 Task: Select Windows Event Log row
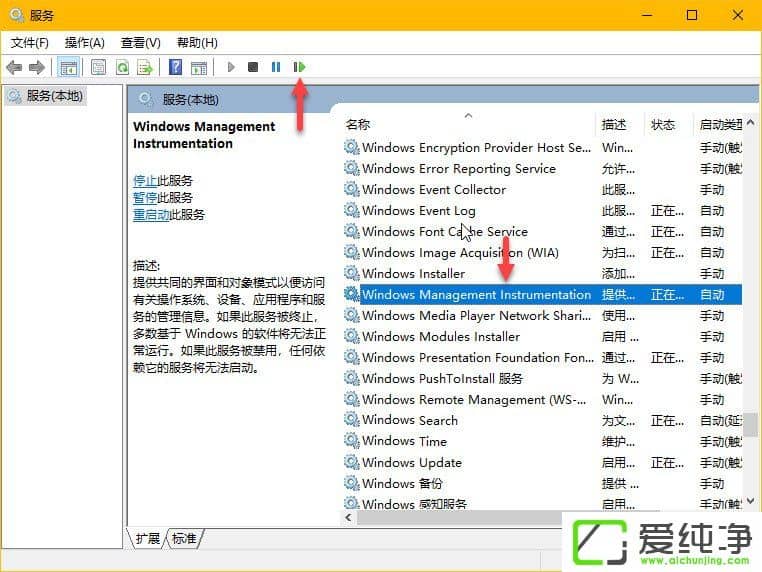(543, 210)
